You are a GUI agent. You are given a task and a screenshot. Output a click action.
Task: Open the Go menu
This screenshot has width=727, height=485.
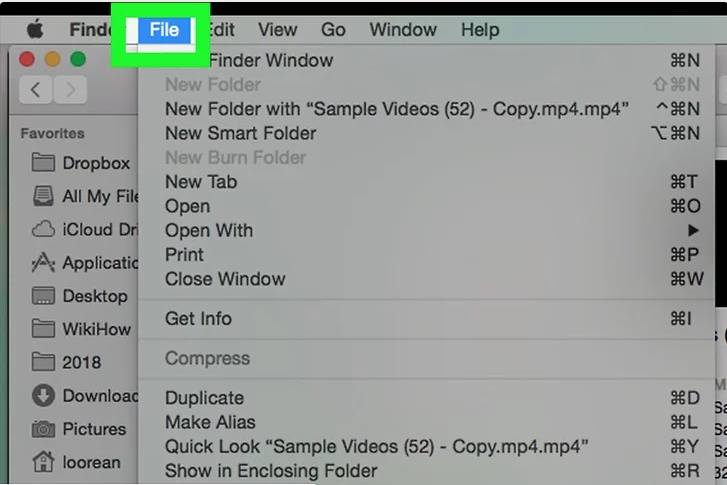pyautogui.click(x=333, y=30)
